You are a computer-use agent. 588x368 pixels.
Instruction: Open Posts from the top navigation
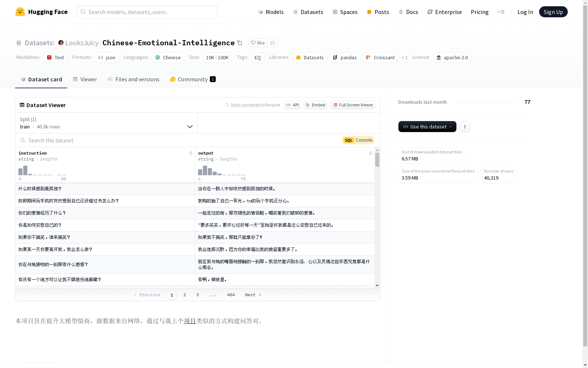[378, 12]
